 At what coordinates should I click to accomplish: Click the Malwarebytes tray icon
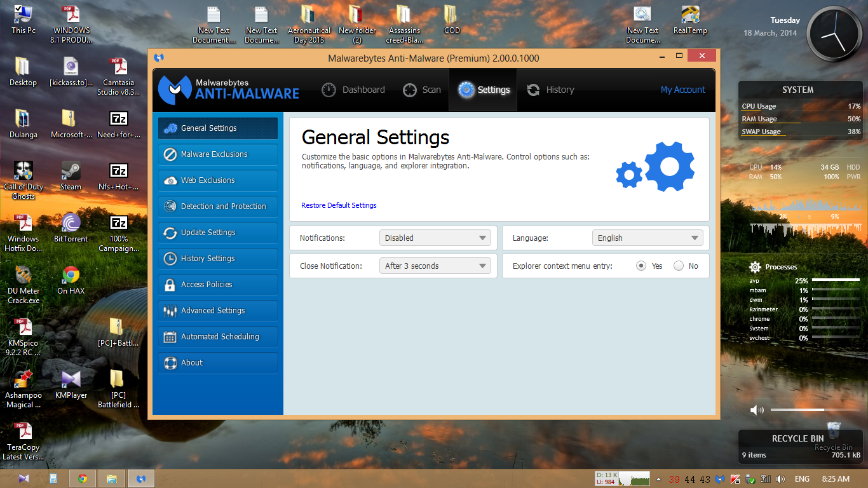tap(720, 478)
